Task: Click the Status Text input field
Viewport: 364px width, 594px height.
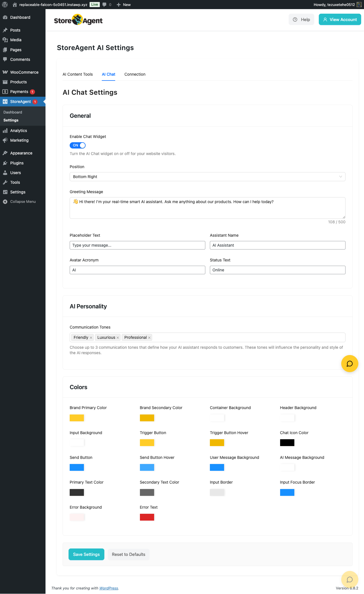Action: click(x=278, y=270)
